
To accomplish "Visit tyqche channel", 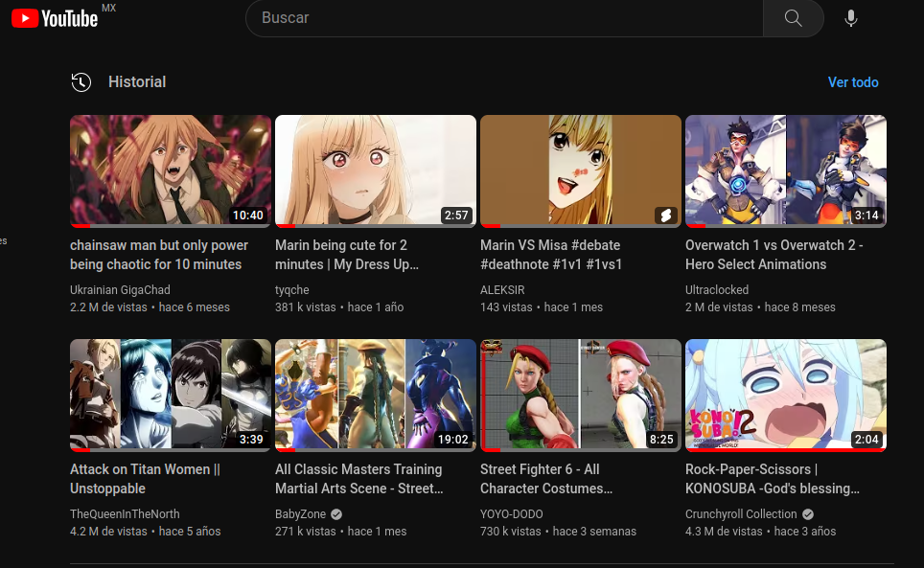I will 292,290.
